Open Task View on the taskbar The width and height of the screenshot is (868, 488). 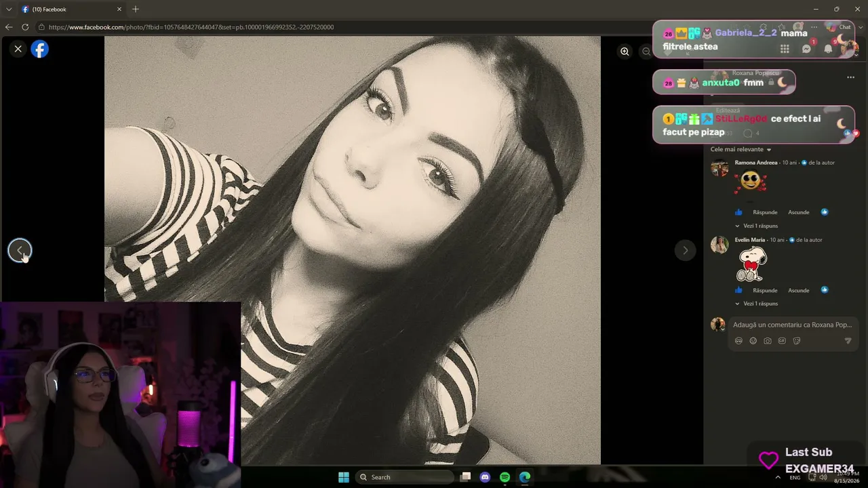click(x=465, y=477)
